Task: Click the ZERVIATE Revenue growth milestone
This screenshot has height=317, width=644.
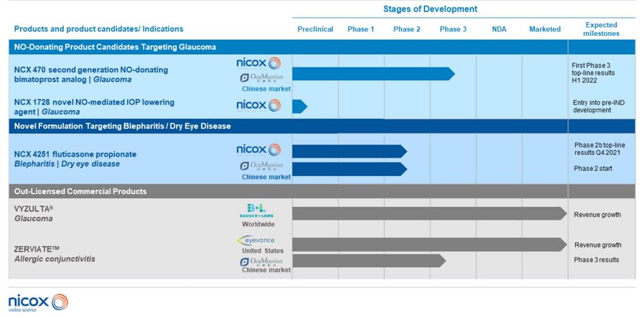Action: 598,245
